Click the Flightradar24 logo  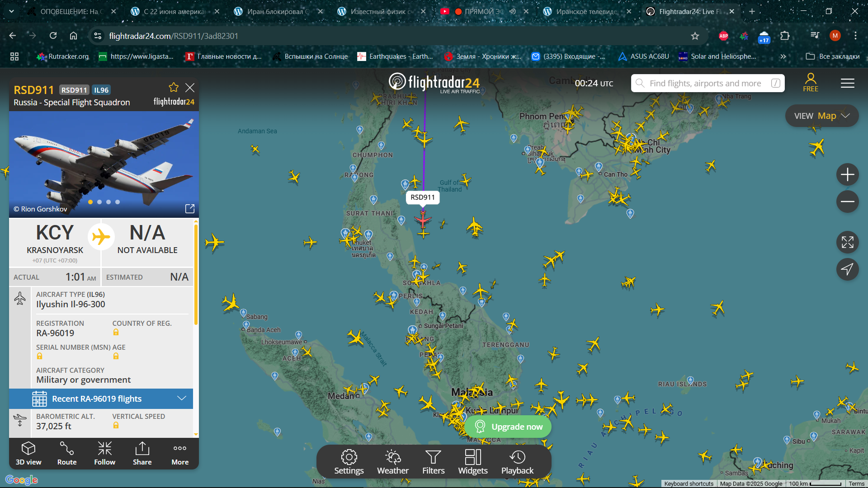[434, 83]
